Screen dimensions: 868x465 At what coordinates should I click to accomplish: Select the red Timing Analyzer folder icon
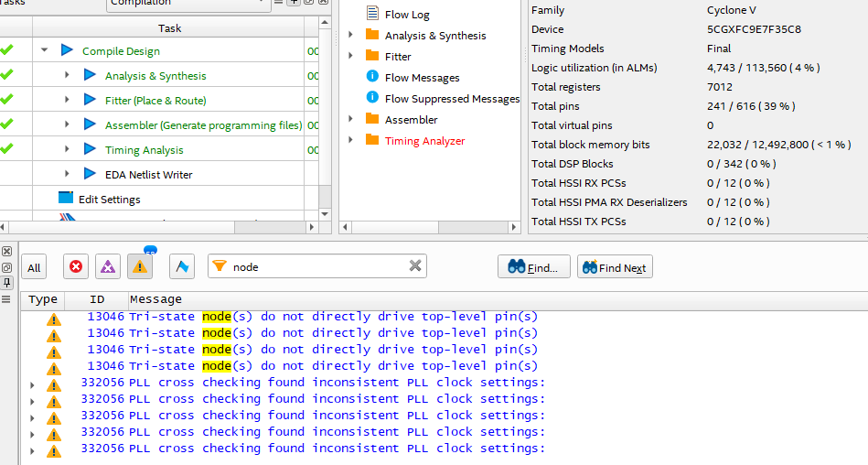372,140
